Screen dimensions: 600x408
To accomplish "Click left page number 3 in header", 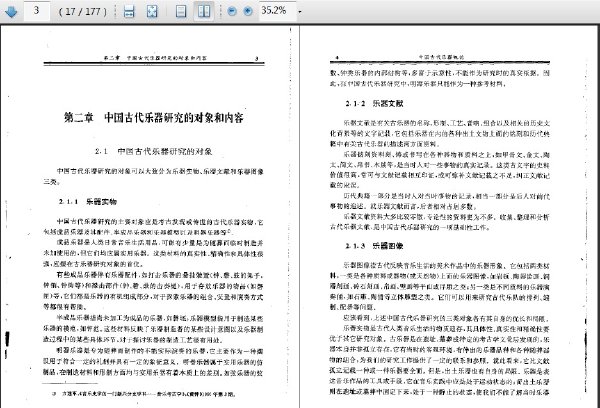I will [257, 58].
